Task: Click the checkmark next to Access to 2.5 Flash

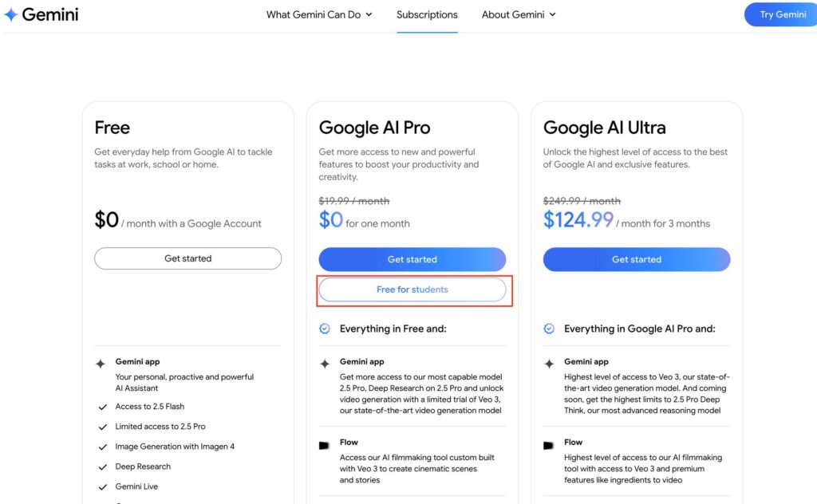Action: point(102,407)
